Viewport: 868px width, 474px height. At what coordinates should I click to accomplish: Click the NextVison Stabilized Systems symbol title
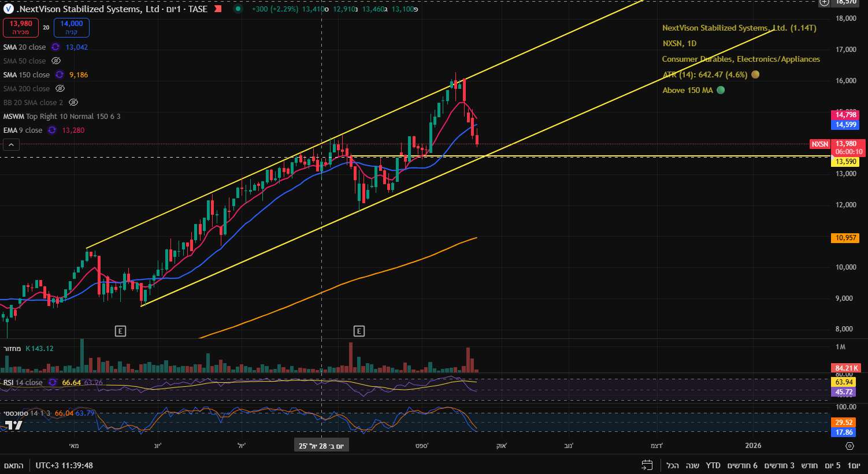[x=88, y=9]
